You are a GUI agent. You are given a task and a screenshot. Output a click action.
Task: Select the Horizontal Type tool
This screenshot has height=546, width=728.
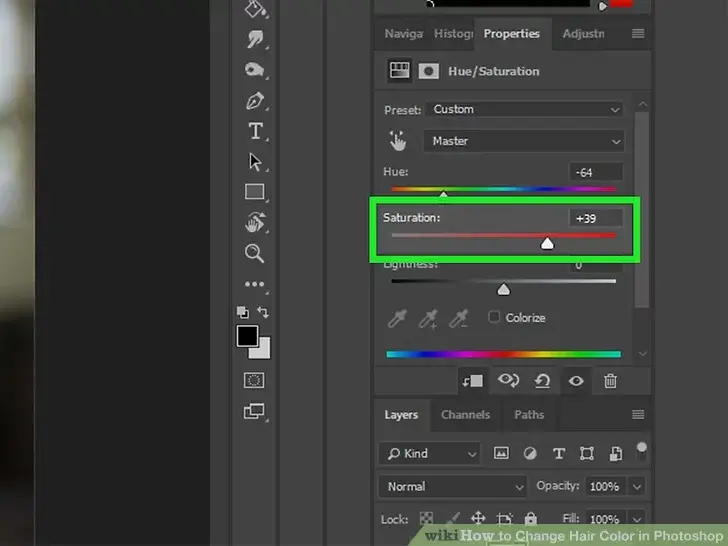(255, 132)
